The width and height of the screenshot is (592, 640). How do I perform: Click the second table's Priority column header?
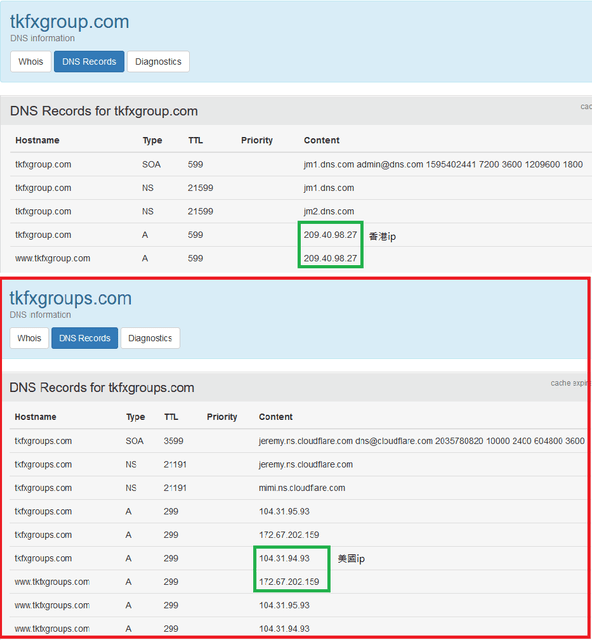click(x=222, y=417)
